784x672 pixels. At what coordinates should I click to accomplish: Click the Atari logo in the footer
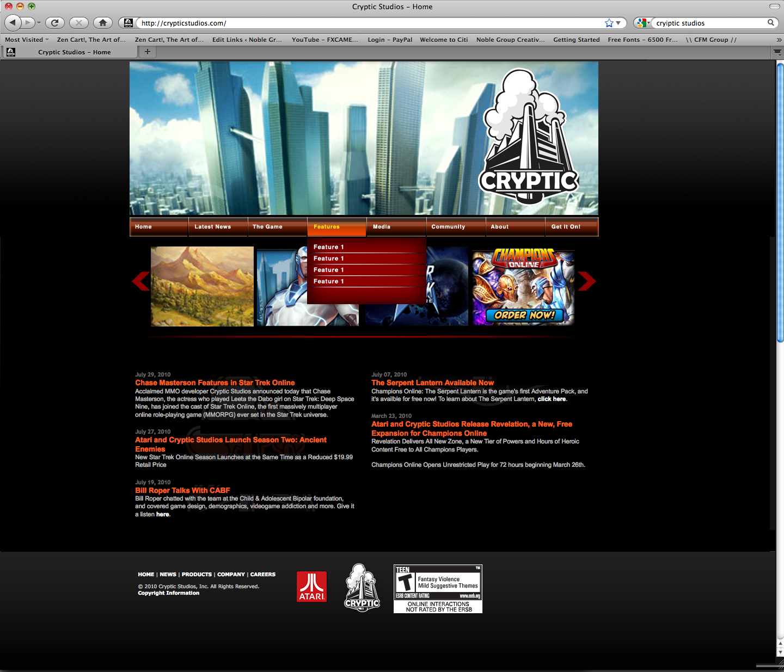[311, 586]
